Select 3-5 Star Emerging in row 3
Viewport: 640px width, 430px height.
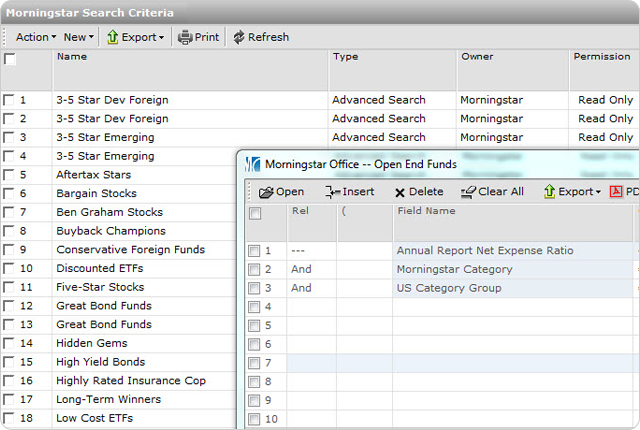(x=105, y=137)
